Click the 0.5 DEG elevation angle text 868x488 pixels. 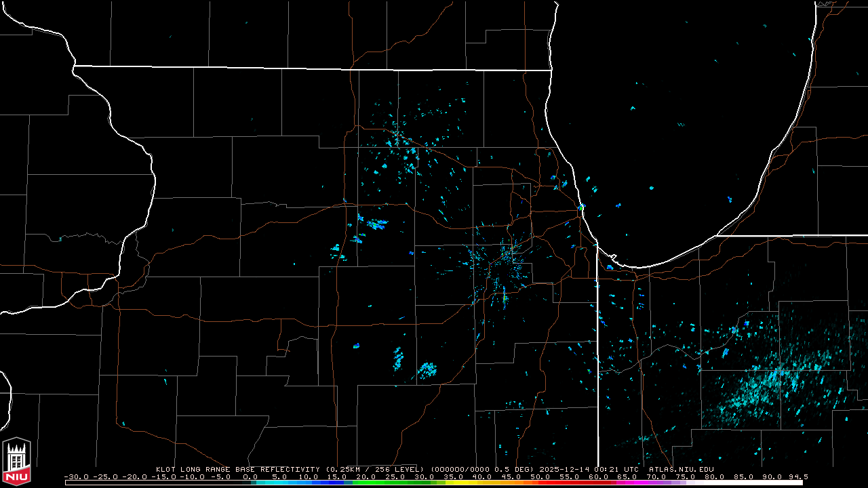pos(515,469)
